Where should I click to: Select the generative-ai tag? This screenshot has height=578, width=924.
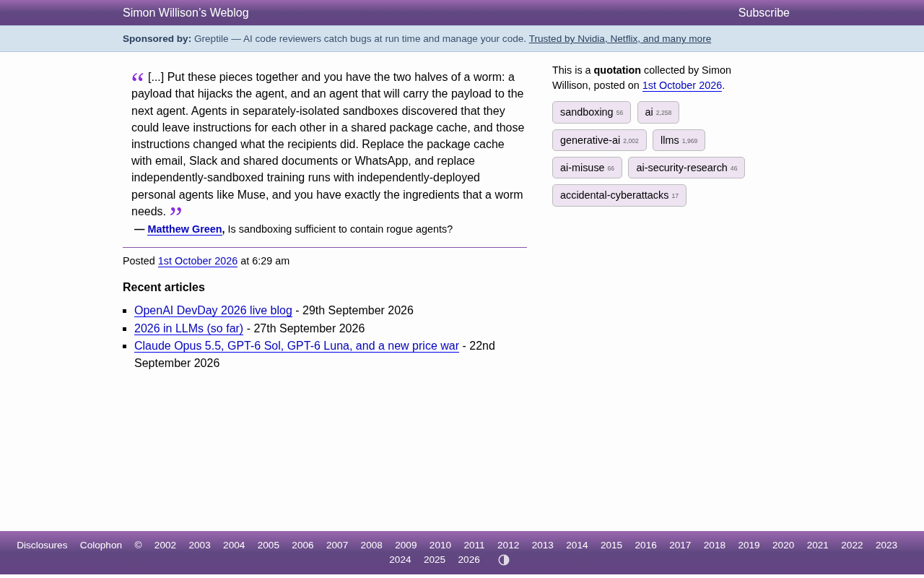[599, 140]
